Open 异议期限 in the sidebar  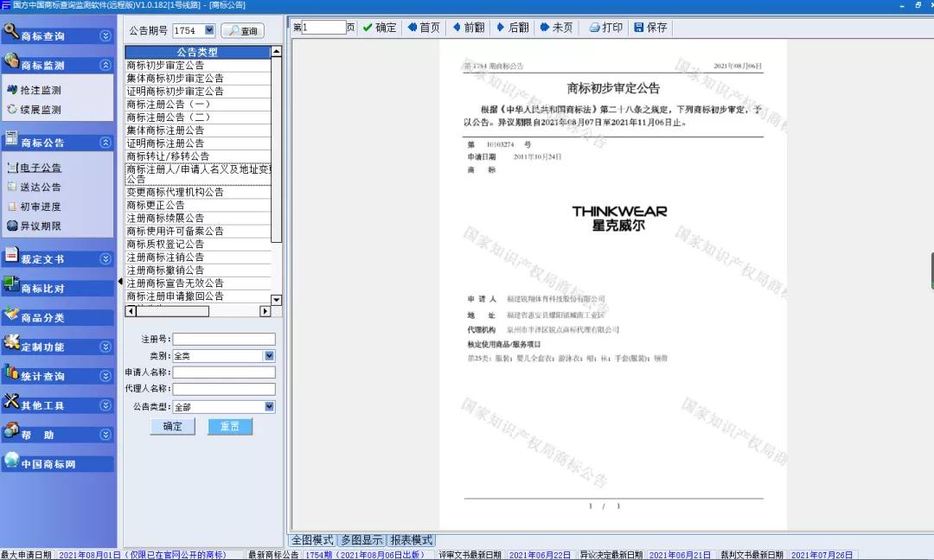[x=41, y=226]
